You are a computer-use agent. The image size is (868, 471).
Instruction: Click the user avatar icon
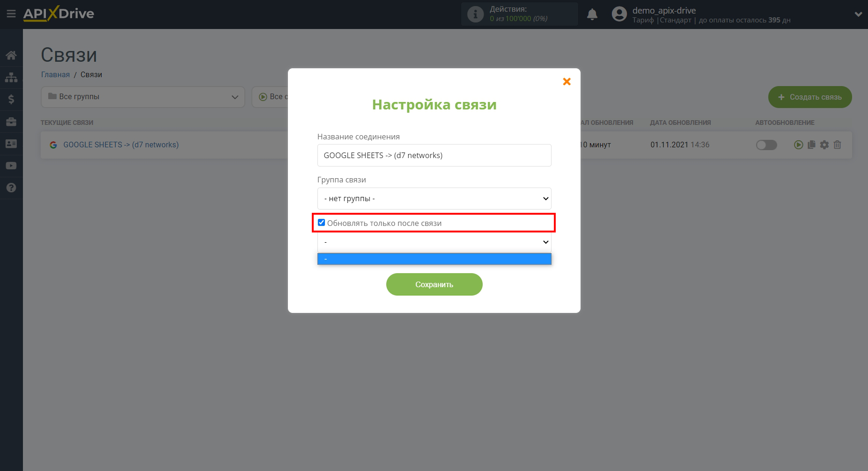click(619, 14)
